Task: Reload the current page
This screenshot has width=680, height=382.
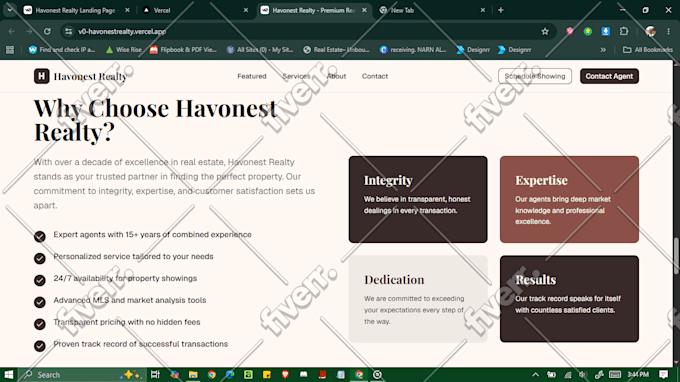Action: tap(47, 31)
